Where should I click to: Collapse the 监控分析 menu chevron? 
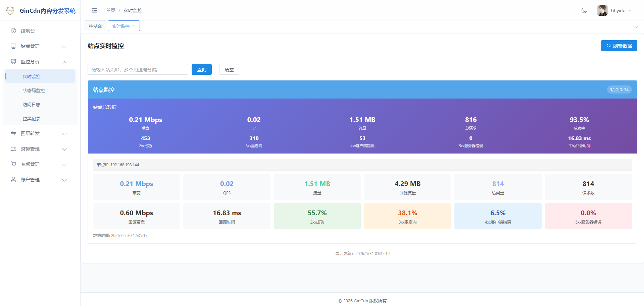[x=64, y=62]
